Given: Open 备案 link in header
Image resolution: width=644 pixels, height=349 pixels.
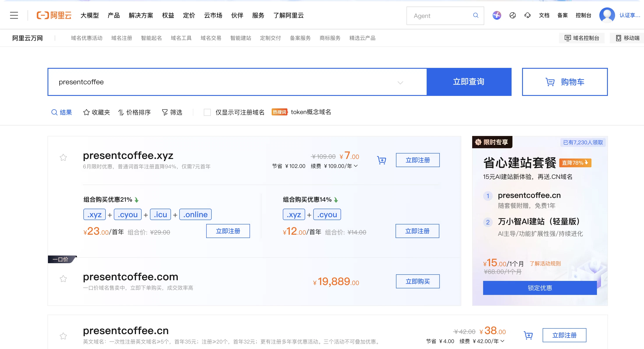Looking at the screenshot, I should pyautogui.click(x=563, y=16).
